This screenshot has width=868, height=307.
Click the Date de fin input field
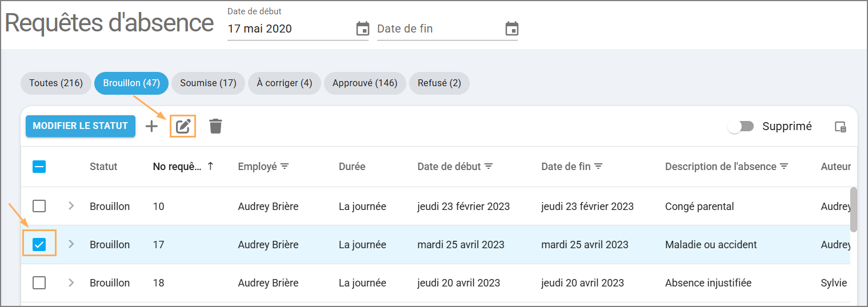[437, 29]
